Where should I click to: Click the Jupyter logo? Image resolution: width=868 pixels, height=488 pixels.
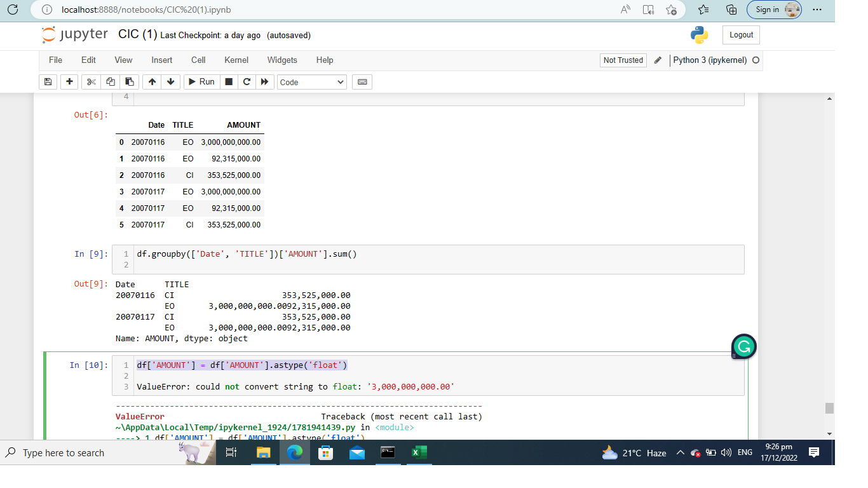(75, 34)
